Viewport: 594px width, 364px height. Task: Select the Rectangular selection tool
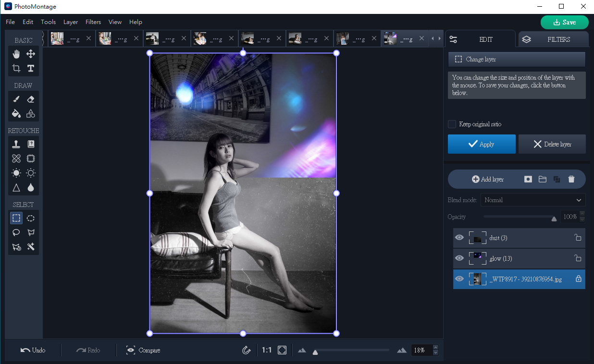click(16, 218)
